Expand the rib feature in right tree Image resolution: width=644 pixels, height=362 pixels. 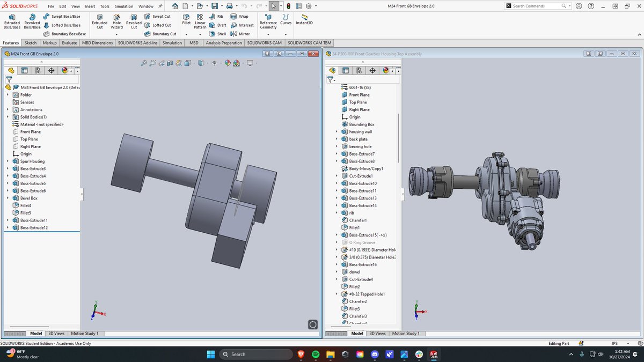(336, 213)
